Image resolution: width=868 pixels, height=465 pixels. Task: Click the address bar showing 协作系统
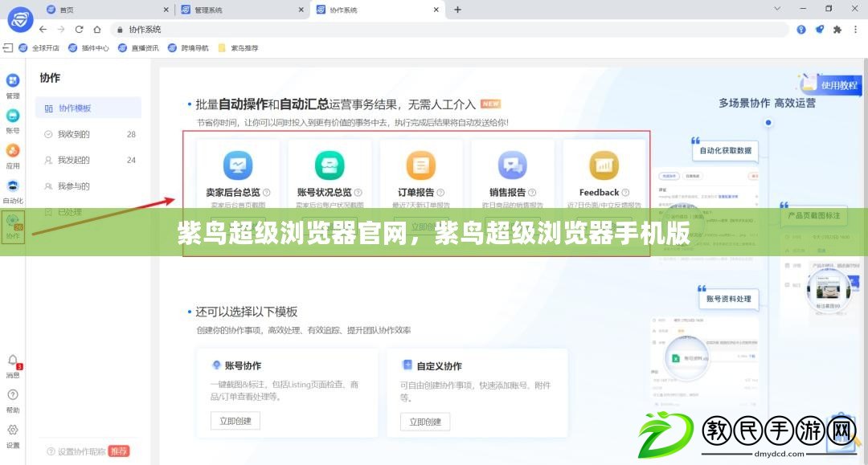449,29
